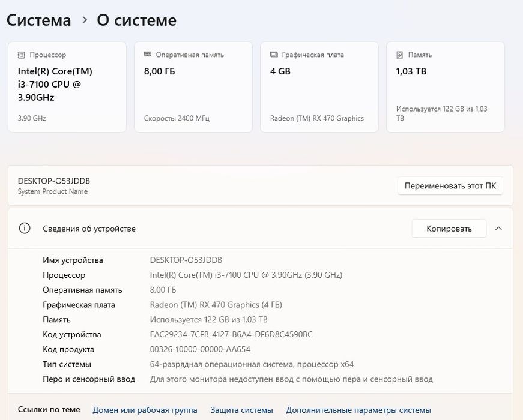Copy device details with Копировать
The height and width of the screenshot is (420, 523).
(449, 229)
